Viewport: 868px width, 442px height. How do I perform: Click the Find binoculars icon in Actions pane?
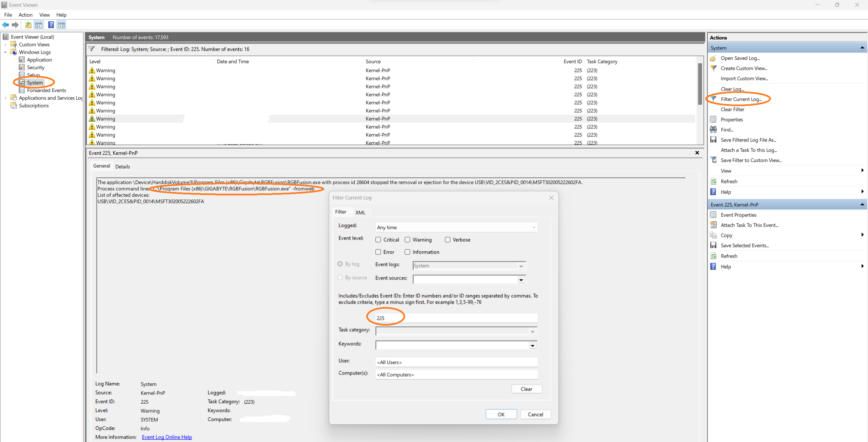click(x=714, y=129)
